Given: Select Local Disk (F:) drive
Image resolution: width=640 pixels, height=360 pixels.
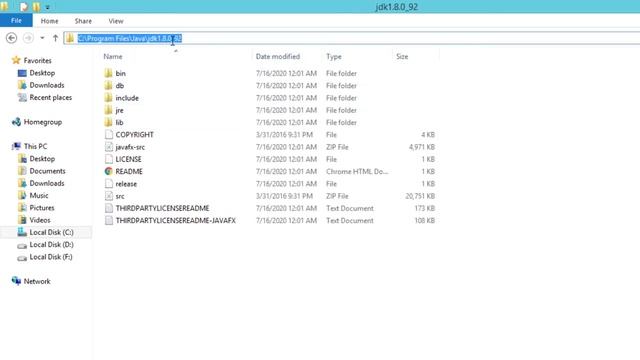Looking at the screenshot, I should [x=51, y=257].
